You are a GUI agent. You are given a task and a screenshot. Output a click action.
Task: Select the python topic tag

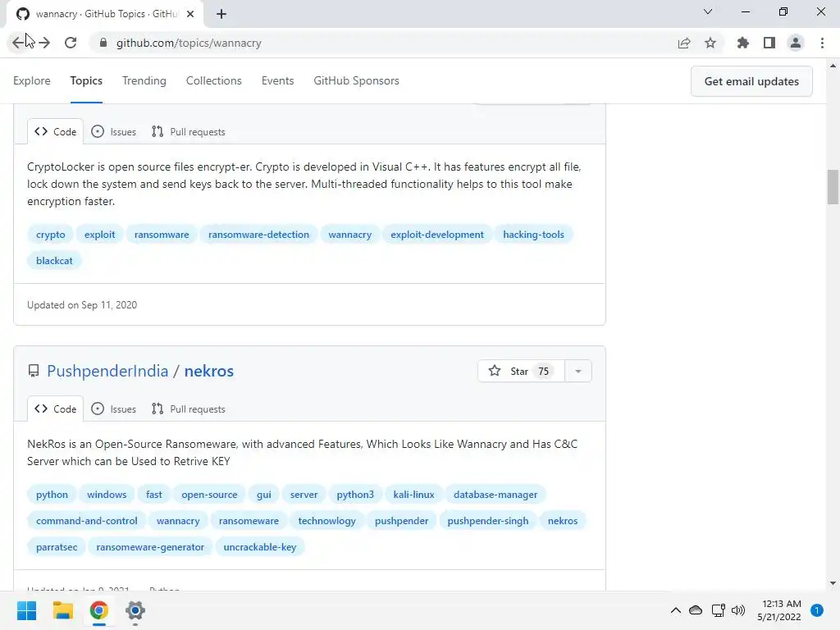click(x=52, y=495)
